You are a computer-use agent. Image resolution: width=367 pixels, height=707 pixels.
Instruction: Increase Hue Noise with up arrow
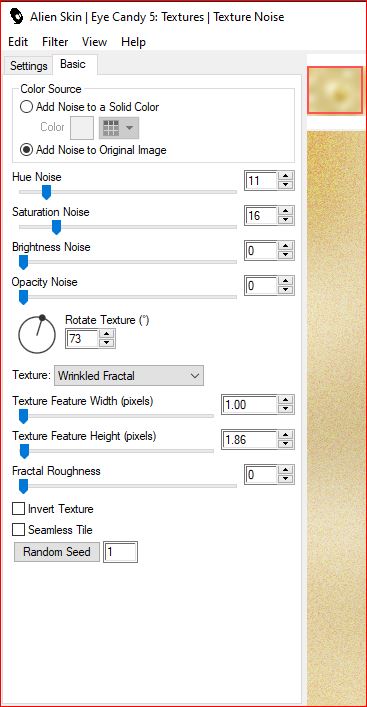pos(285,175)
